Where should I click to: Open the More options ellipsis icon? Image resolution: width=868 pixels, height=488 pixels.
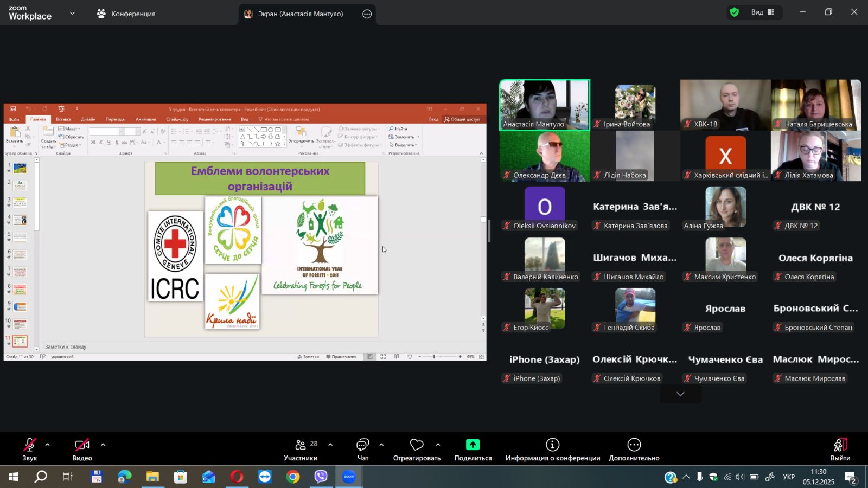(634, 445)
